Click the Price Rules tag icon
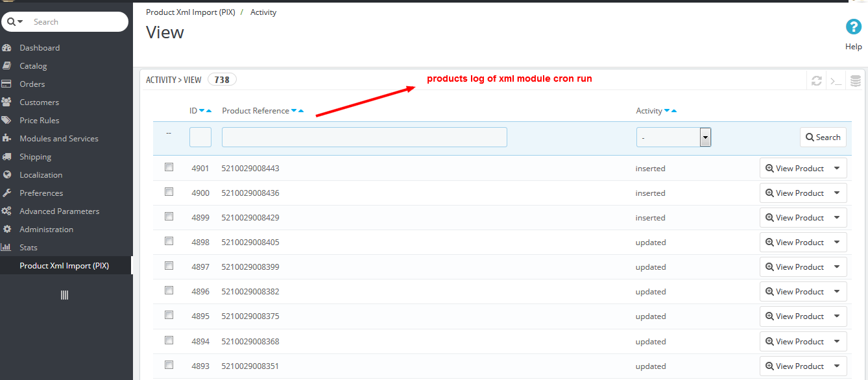 6,121
